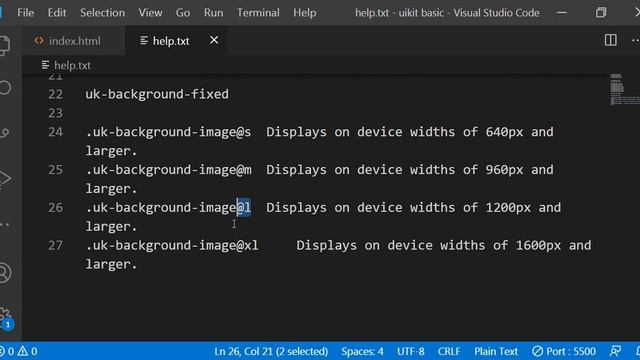Click Ln 26, Col 21 cursor position indicator
The width and height of the screenshot is (640, 360).
(x=271, y=351)
